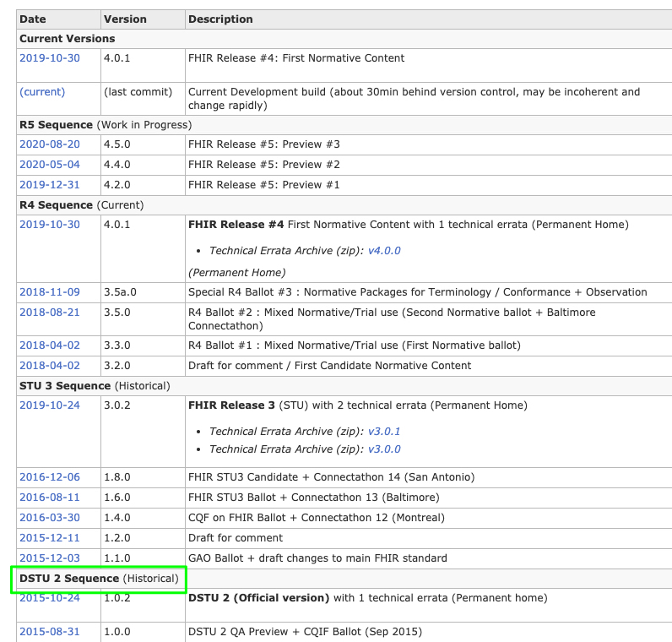Open the (current) development build link
Screen dimensions: 672x642
42,92
